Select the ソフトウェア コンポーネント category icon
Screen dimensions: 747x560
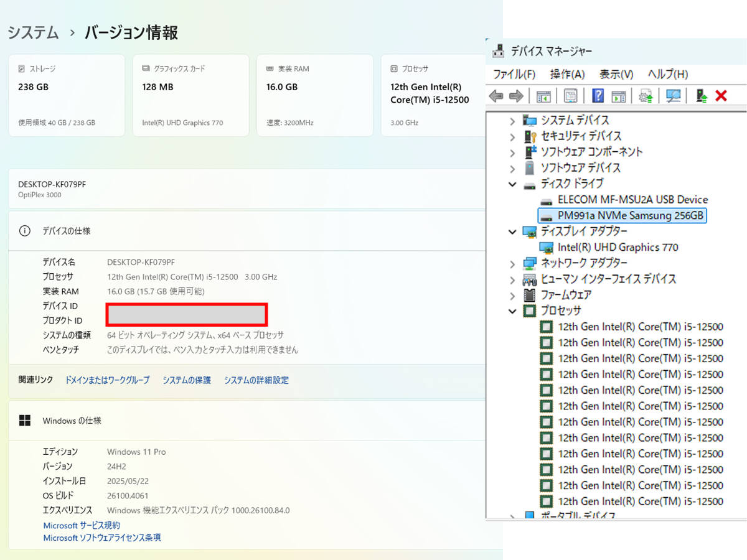(x=530, y=152)
